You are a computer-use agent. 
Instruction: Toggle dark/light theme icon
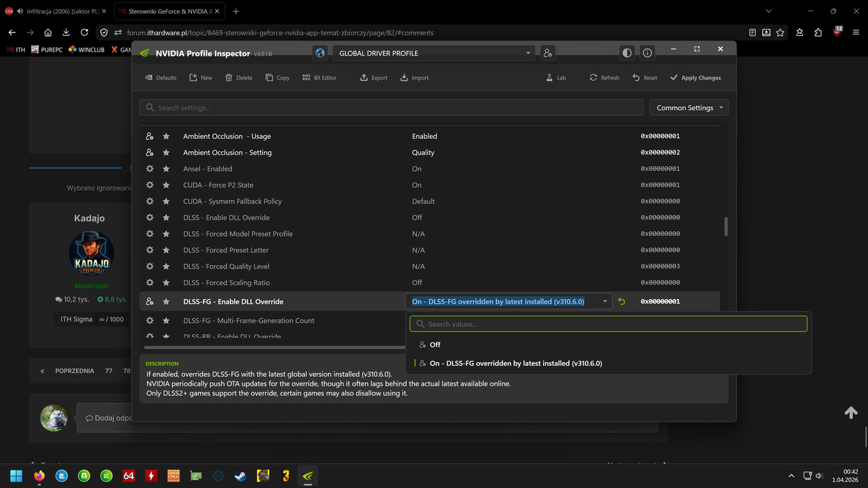click(627, 53)
